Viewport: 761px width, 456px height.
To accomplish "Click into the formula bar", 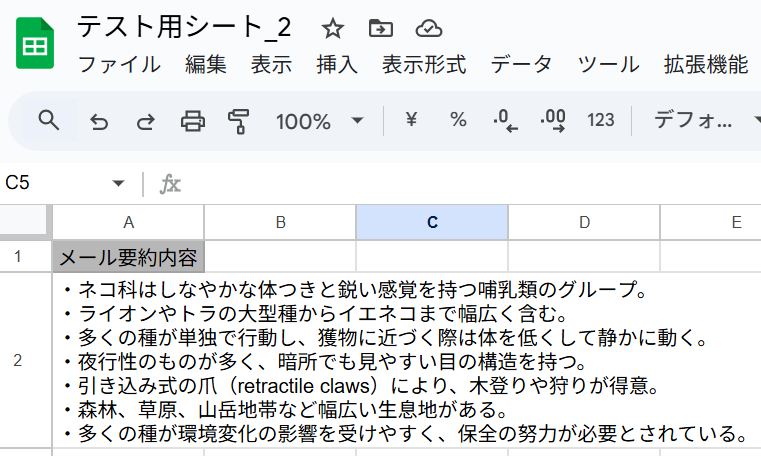I will click(471, 184).
